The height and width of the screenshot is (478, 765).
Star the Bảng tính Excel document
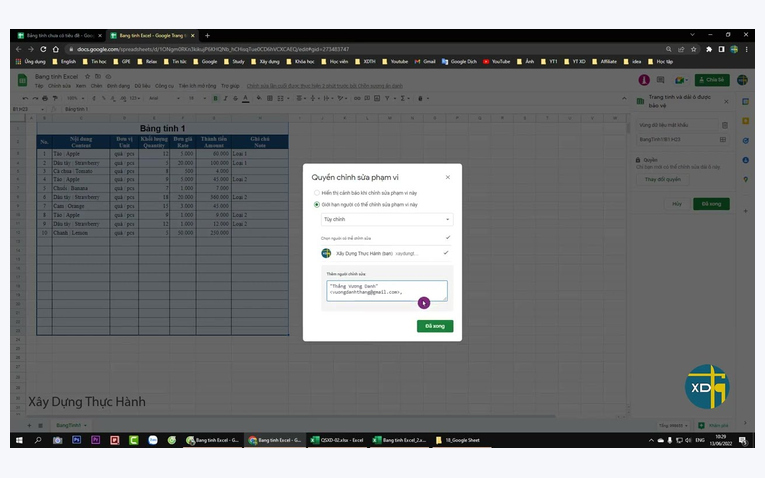[x=87, y=77]
